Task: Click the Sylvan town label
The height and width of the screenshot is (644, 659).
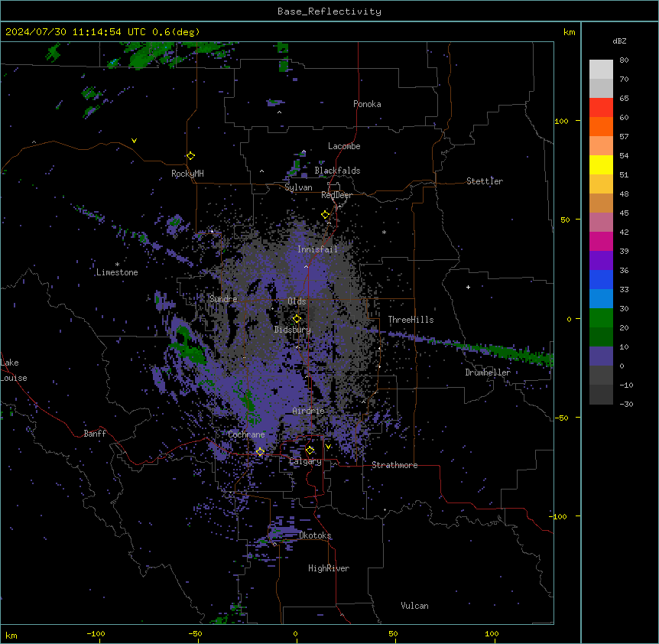Action: (298, 187)
